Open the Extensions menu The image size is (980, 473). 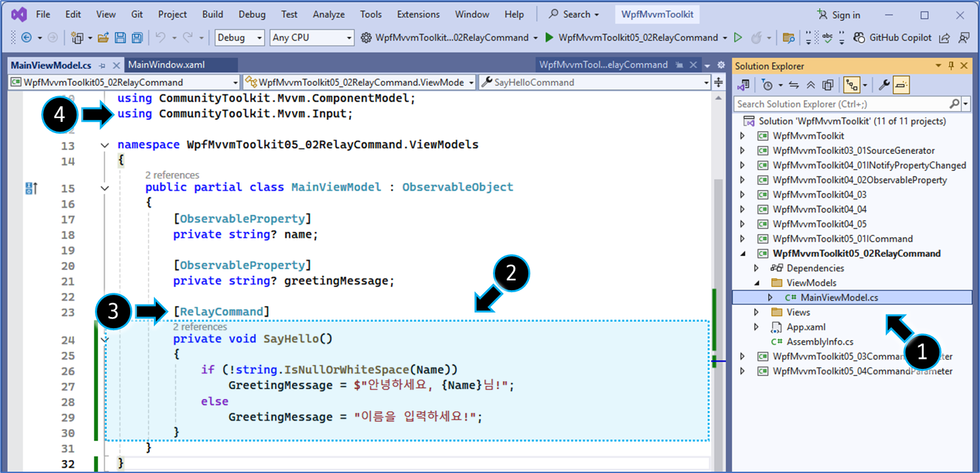click(x=418, y=14)
